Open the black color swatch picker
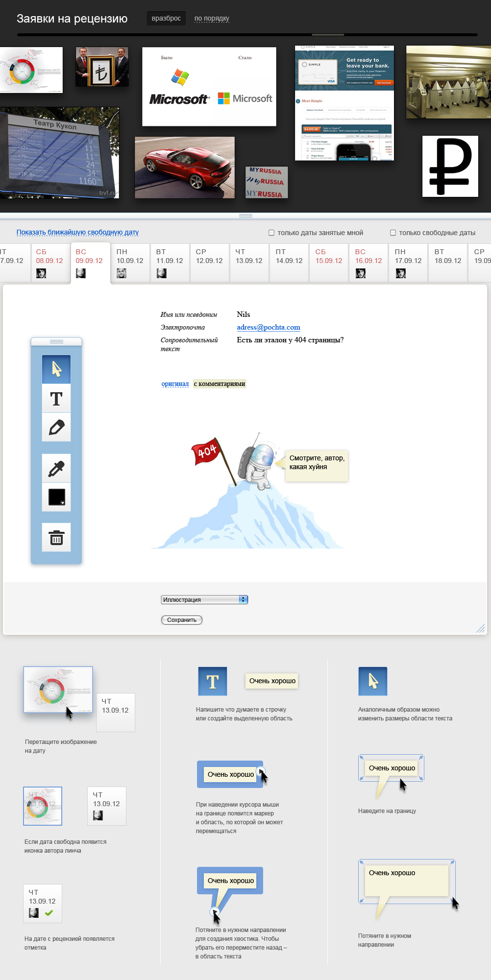 click(x=56, y=497)
